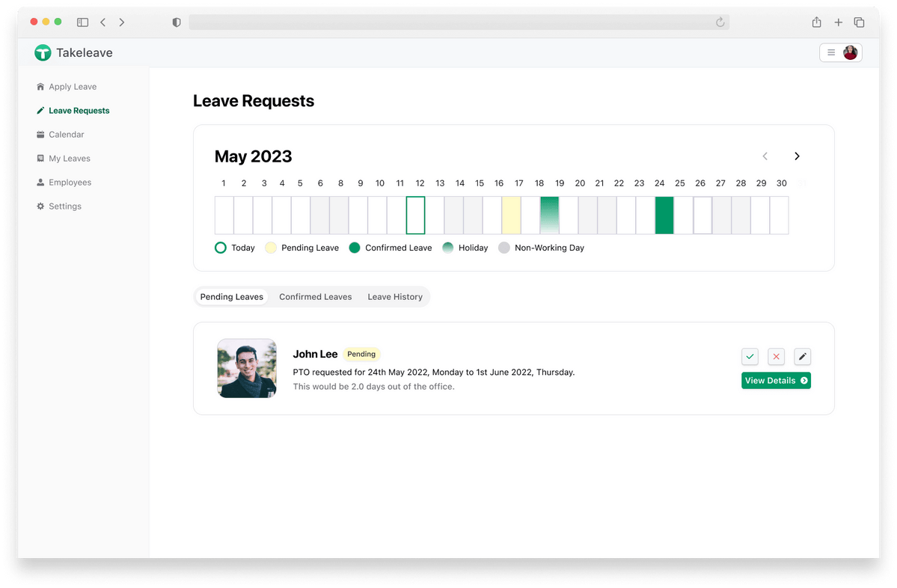Viewport: 897px width, 588px height.
Task: Click the Takeleave logo icon
Action: tap(43, 52)
